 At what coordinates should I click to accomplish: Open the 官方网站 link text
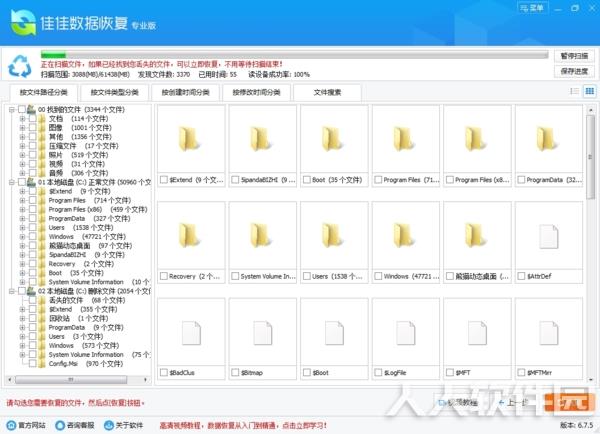32,425
